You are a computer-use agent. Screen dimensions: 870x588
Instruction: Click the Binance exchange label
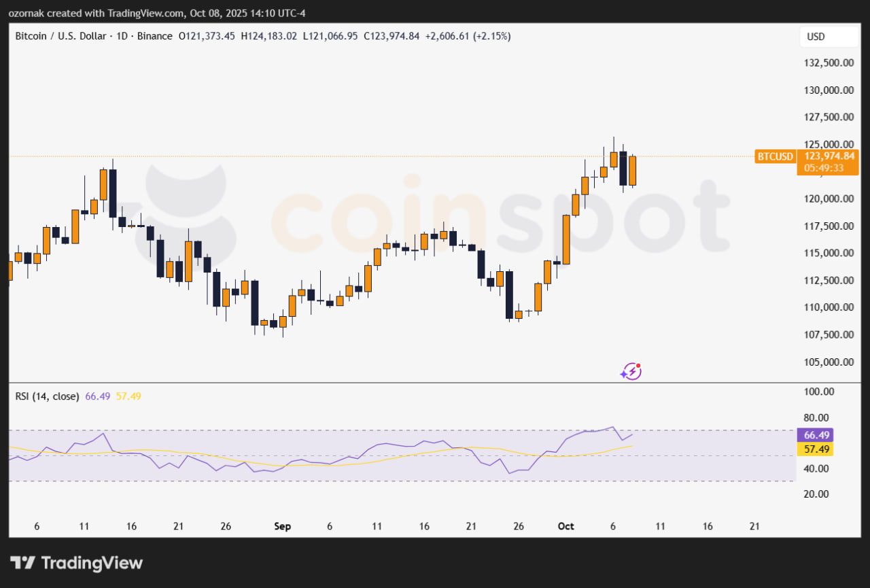pos(154,36)
